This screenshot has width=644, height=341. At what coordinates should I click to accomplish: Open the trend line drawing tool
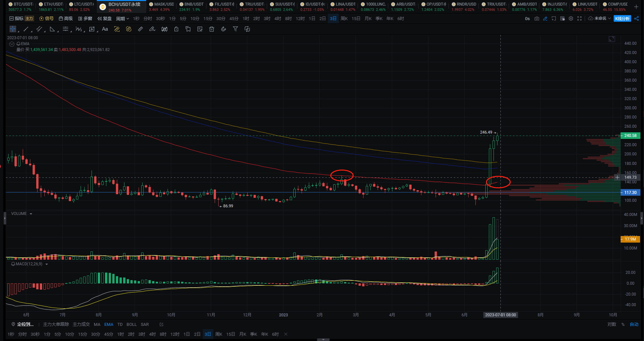26,29
